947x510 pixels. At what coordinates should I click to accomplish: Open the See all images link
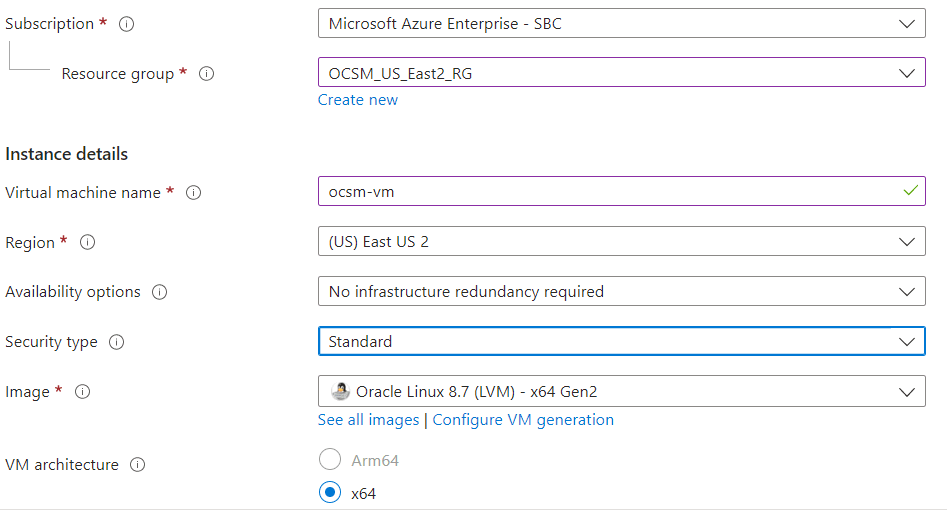[x=369, y=420]
